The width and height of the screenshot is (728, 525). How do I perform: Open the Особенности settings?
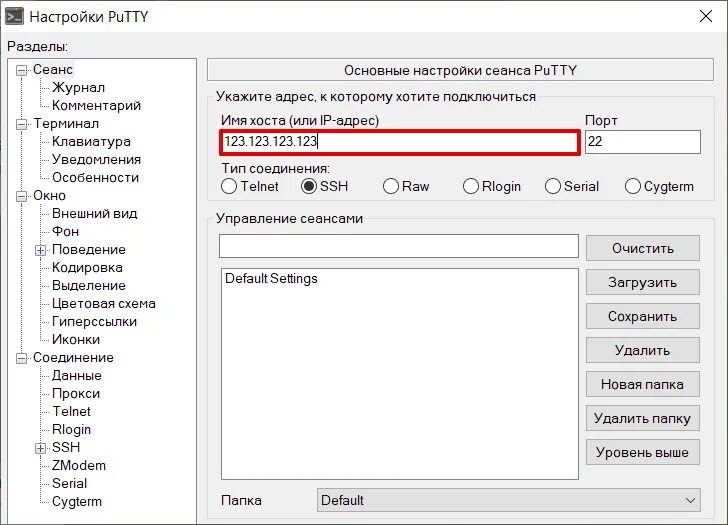click(x=95, y=178)
